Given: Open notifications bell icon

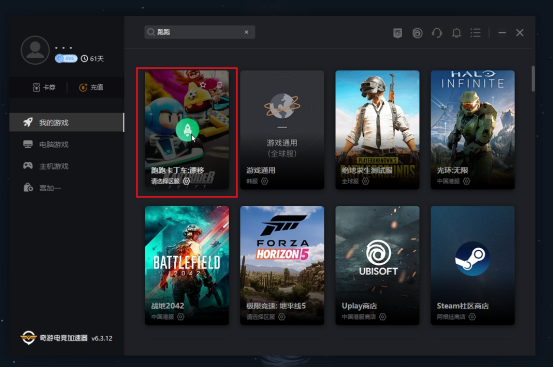Looking at the screenshot, I should pyautogui.click(x=456, y=33).
